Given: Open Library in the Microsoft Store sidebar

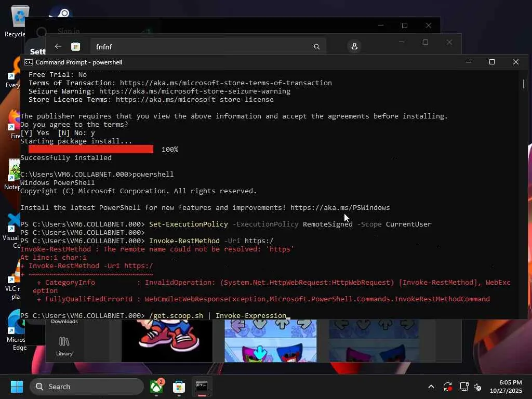Looking at the screenshot, I should click(64, 346).
